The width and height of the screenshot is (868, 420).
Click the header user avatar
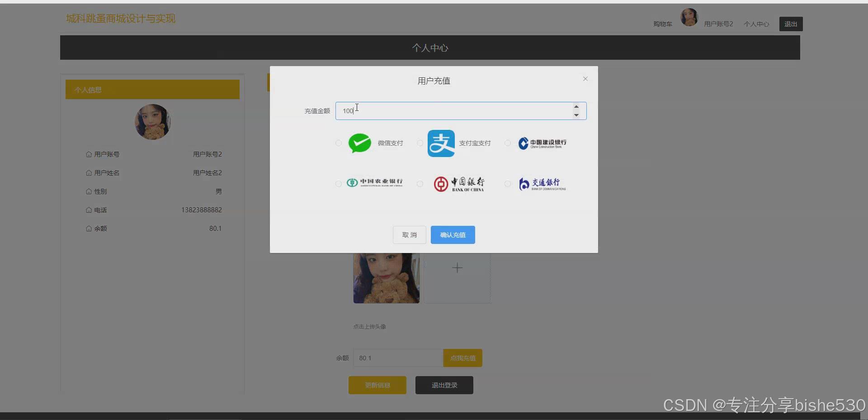pos(689,17)
